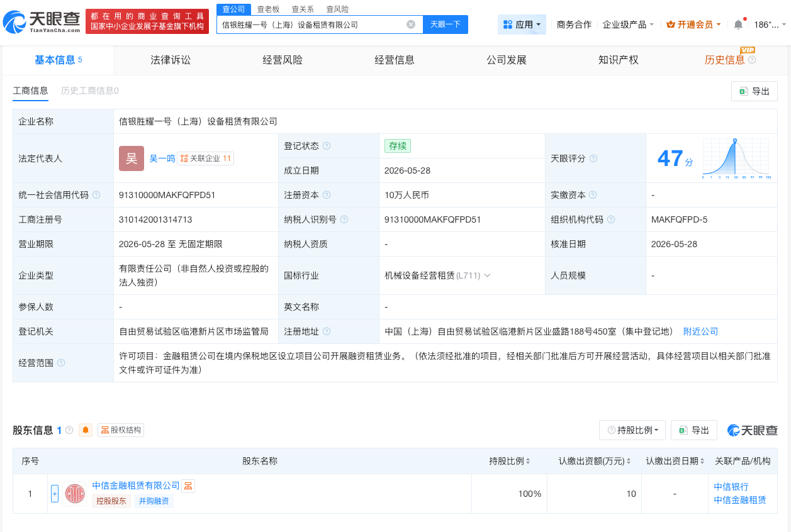Viewport: 791px width, 532px height.
Task: Open the 知识产权 tab
Action: 619,60
